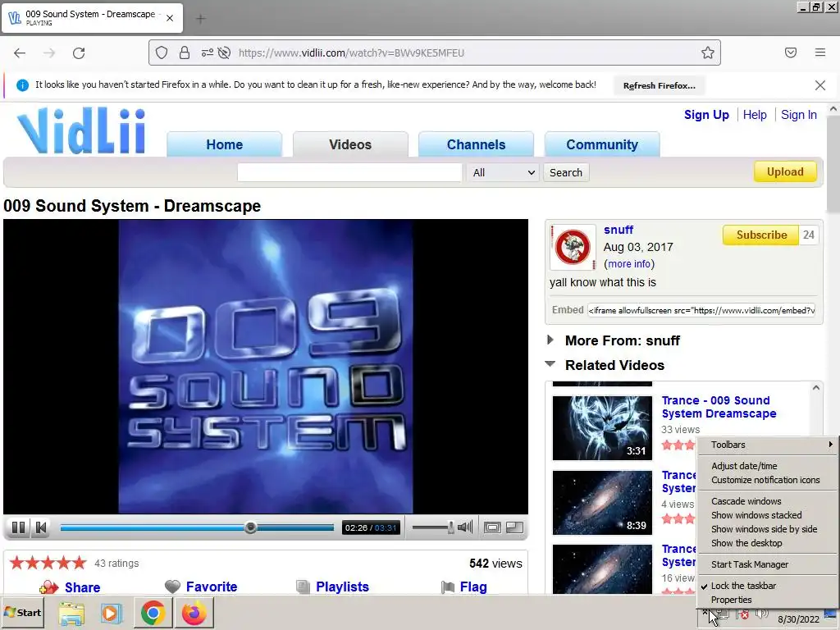
Task: Click the Start button
Action: (22, 612)
